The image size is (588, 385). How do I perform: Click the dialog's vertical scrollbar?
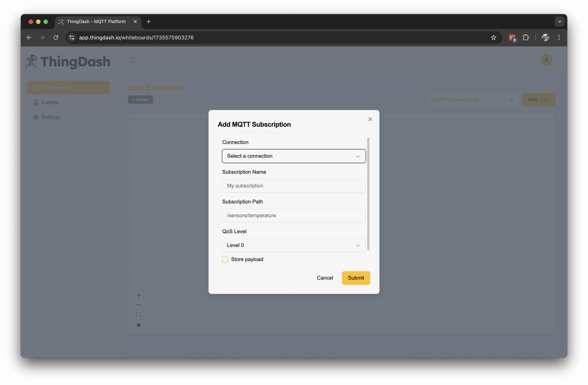368,194
